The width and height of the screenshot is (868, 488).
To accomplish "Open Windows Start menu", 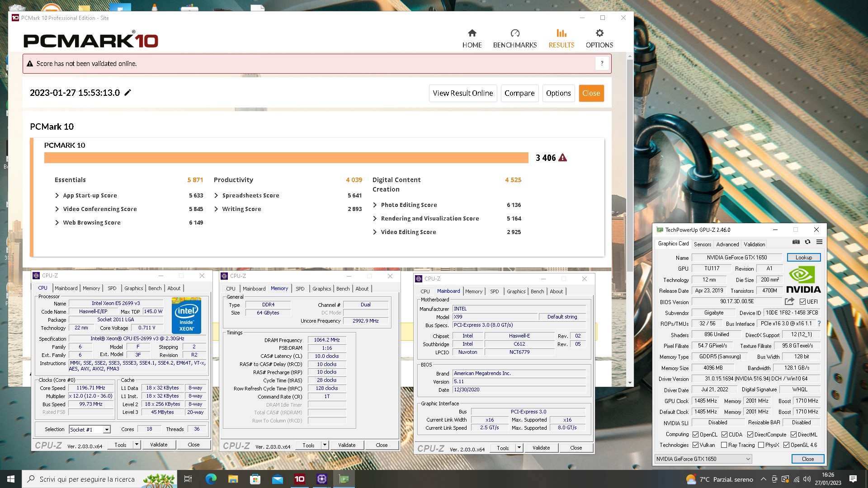I will tap(11, 479).
